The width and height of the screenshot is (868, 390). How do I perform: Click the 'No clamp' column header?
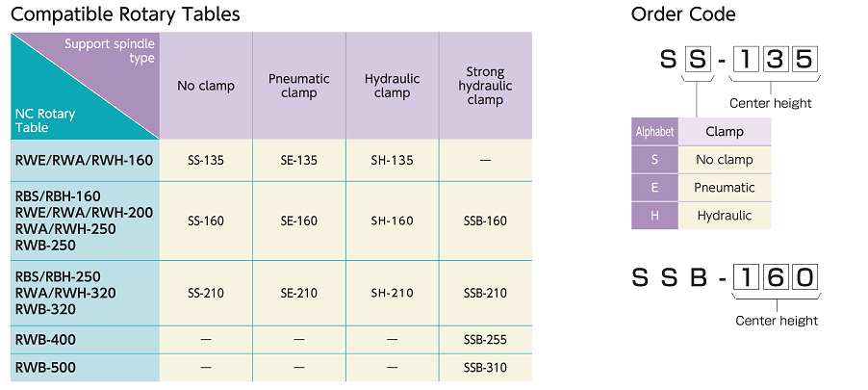[x=206, y=86]
